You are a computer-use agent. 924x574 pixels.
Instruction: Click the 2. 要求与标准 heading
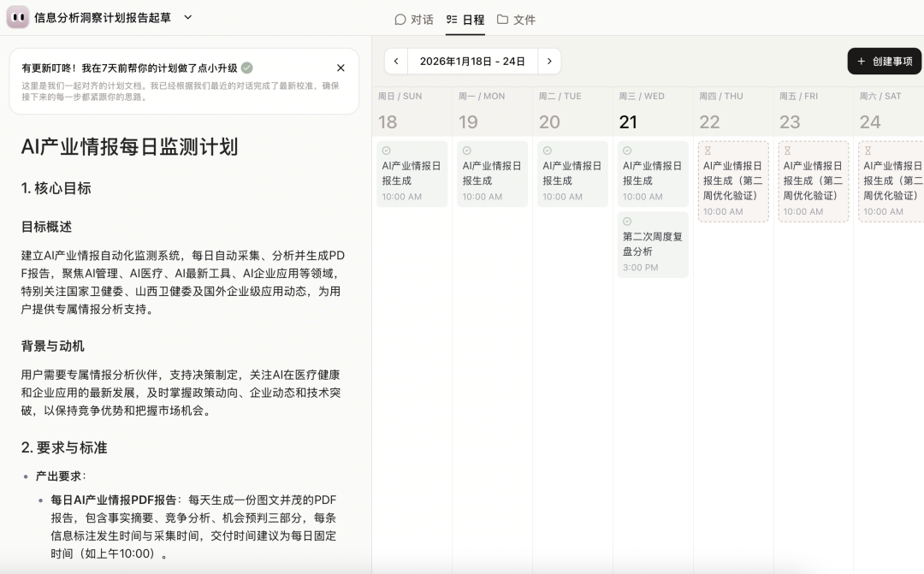coord(64,448)
